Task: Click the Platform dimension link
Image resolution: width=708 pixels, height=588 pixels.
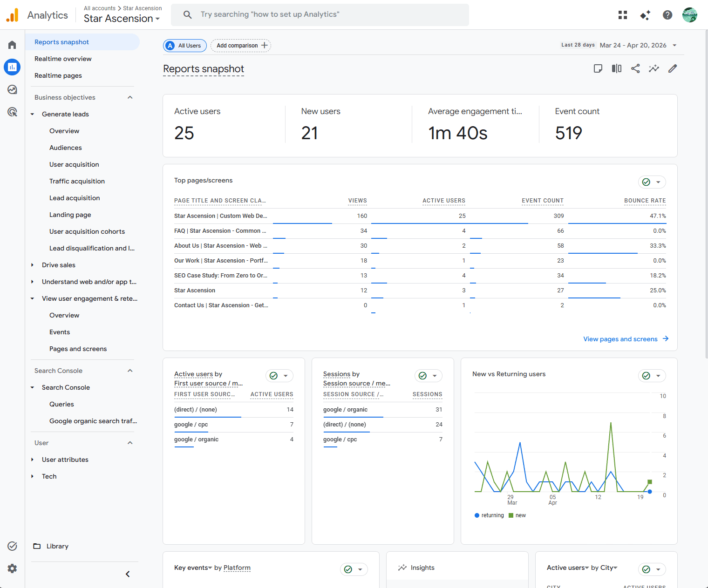Action: point(237,568)
